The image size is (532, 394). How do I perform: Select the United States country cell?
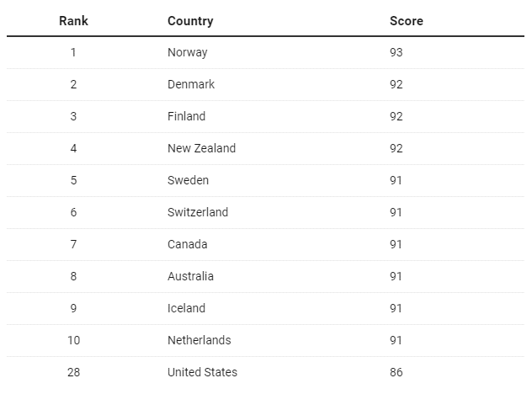202,372
